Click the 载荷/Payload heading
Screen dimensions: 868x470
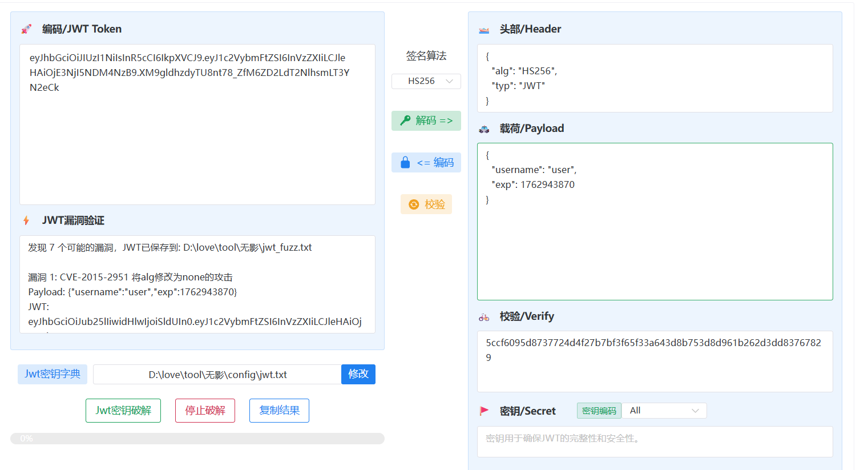click(532, 128)
